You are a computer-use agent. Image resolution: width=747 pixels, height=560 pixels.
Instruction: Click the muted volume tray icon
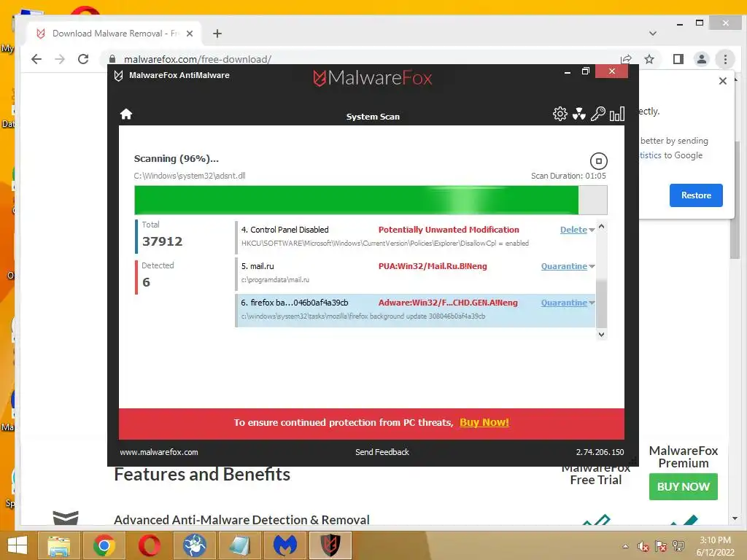click(x=643, y=547)
